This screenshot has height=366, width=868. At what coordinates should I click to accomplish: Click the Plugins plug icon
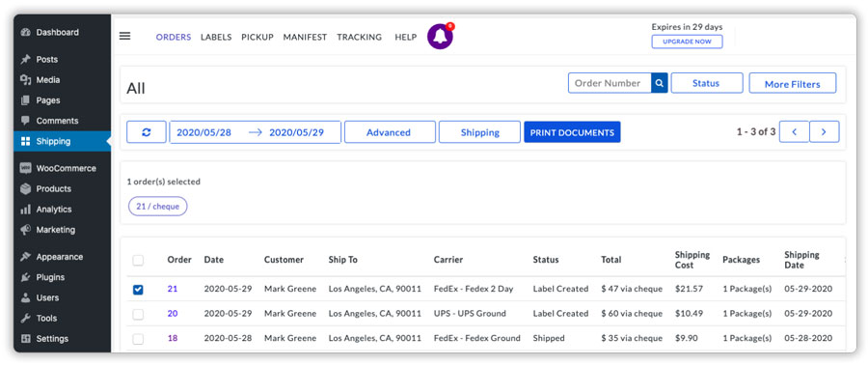pos(25,277)
